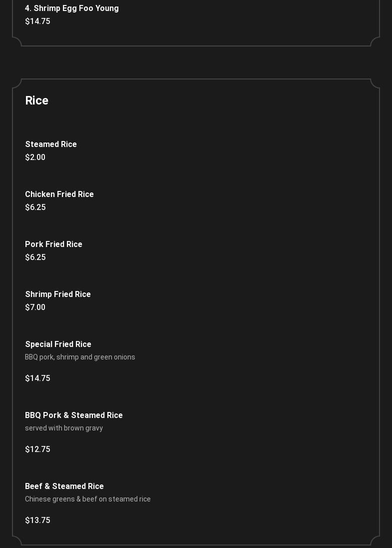Click the $2.00 Steamed Rice price

click(x=35, y=157)
